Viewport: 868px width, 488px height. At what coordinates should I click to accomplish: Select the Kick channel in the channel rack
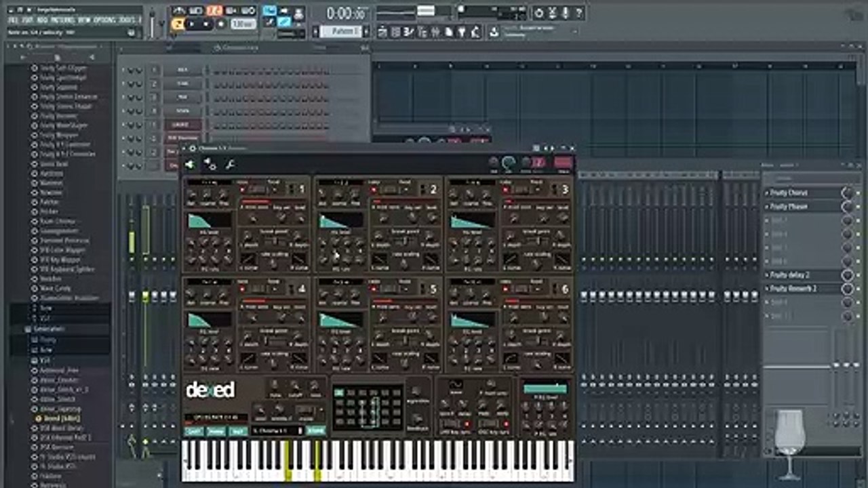pyautogui.click(x=183, y=70)
